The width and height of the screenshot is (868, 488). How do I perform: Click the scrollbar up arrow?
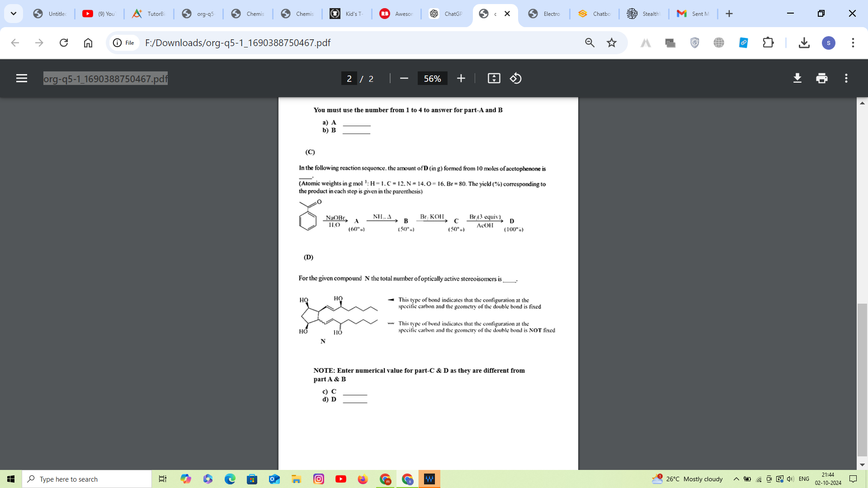862,103
